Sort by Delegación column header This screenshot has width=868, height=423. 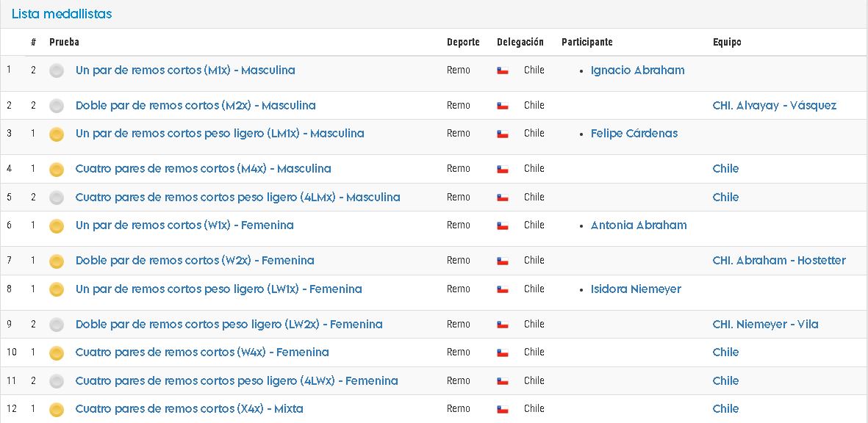(x=520, y=42)
